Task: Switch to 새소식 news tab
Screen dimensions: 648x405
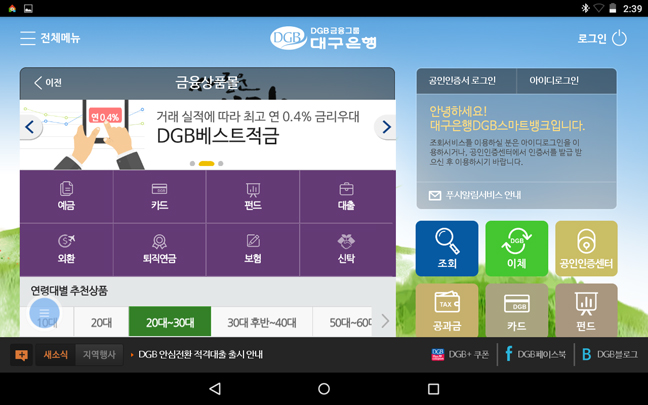Action: (x=55, y=355)
